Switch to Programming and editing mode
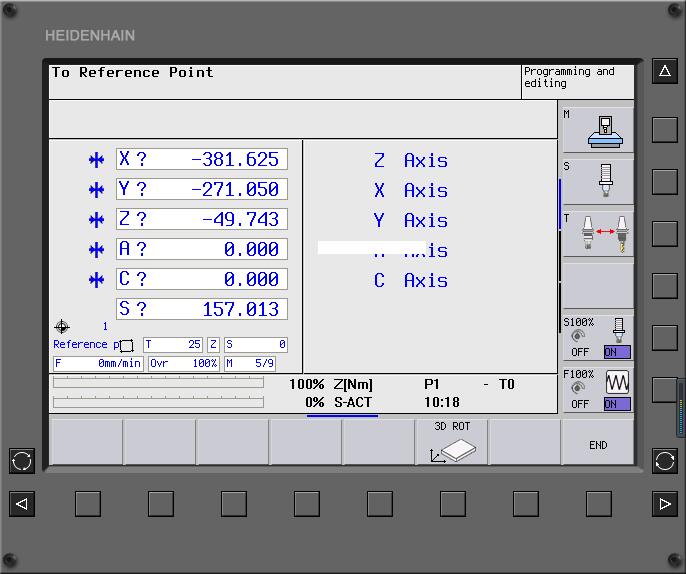686x574 pixels. point(577,78)
